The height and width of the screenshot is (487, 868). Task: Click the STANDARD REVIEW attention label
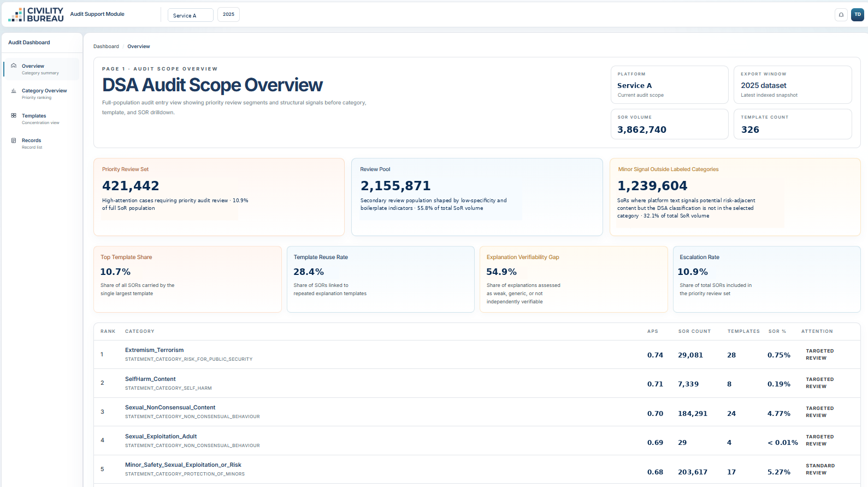820,470
